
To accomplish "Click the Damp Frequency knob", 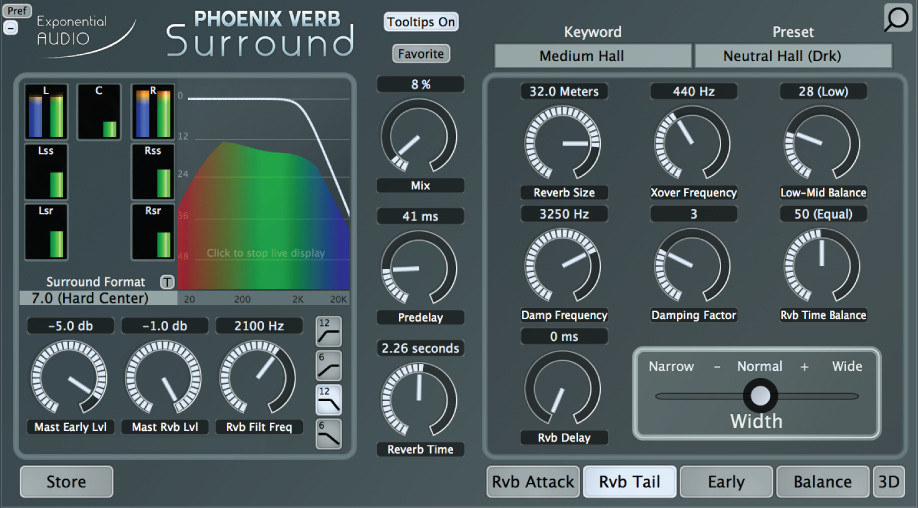I will tap(563, 266).
